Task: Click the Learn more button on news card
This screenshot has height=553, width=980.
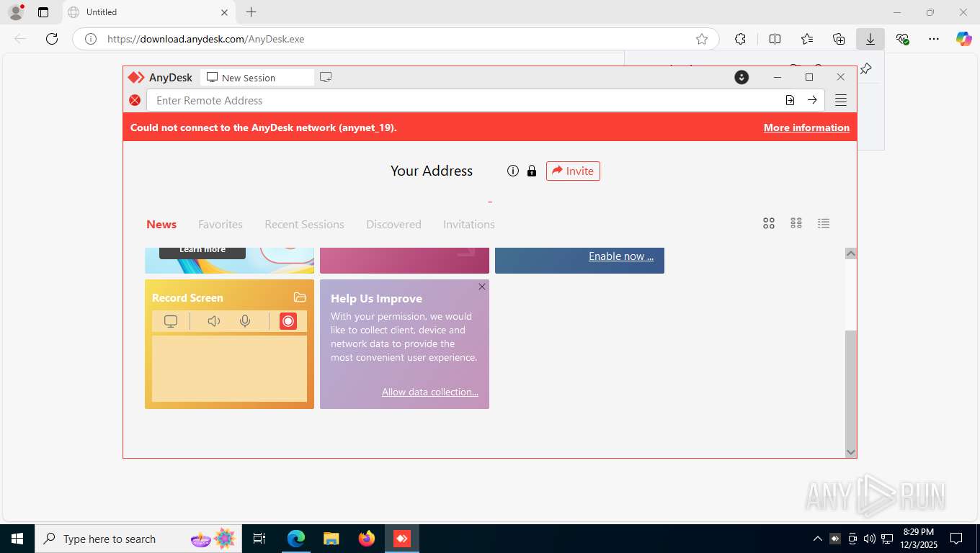Action: click(202, 251)
